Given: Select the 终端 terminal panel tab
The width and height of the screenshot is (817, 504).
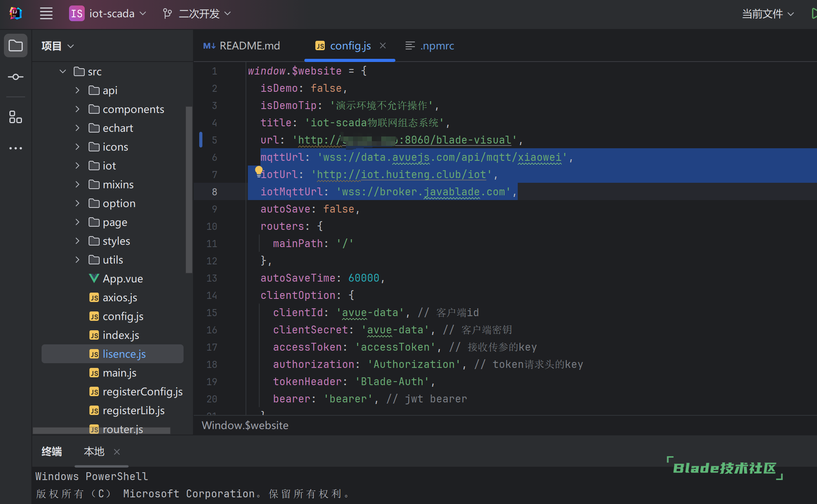Looking at the screenshot, I should point(52,451).
